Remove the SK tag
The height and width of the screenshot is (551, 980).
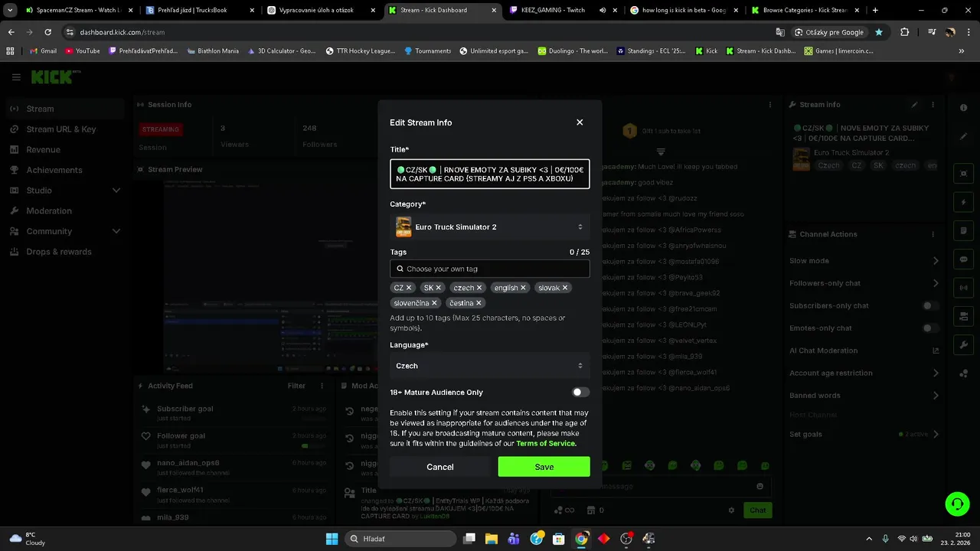pos(438,288)
